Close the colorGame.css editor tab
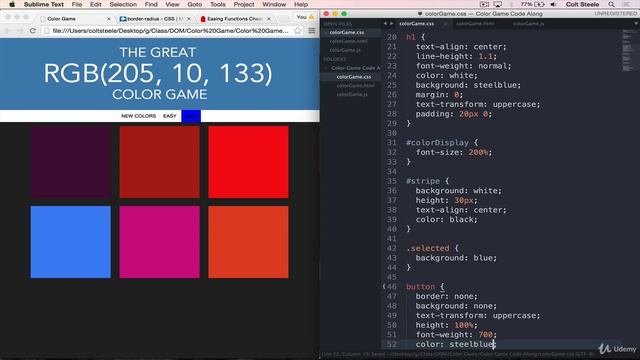Image resolution: width=640 pixels, height=360 pixels. (445, 24)
